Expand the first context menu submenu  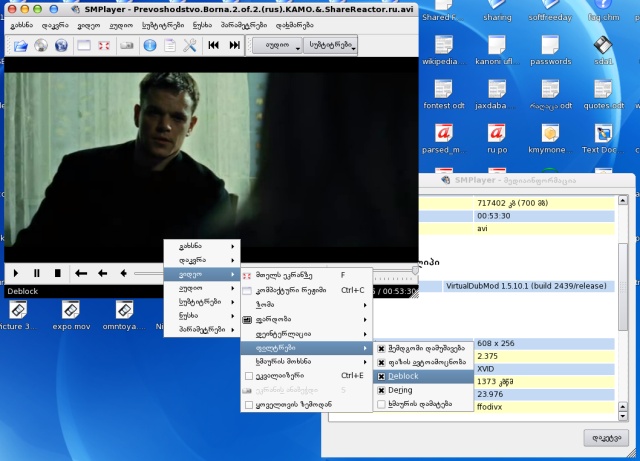[202, 246]
